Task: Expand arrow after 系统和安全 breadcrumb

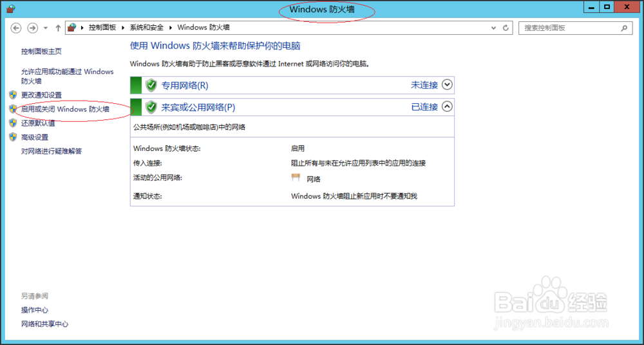Action: point(171,28)
